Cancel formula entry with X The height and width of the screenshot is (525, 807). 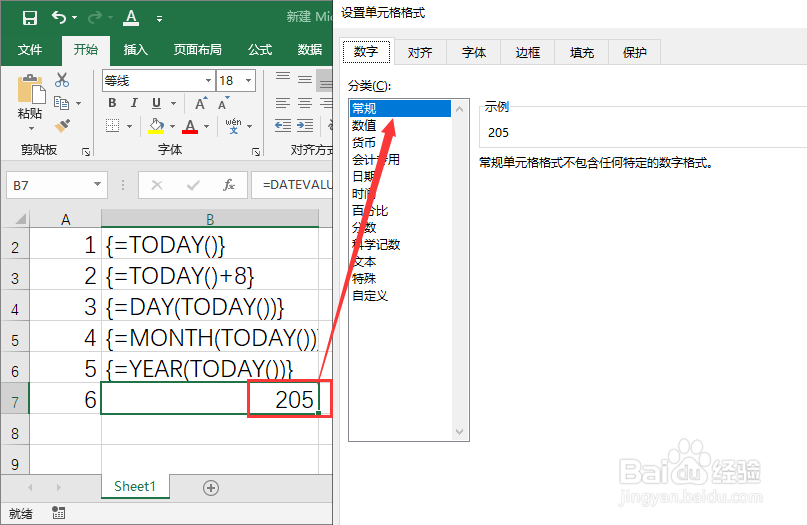click(157, 185)
